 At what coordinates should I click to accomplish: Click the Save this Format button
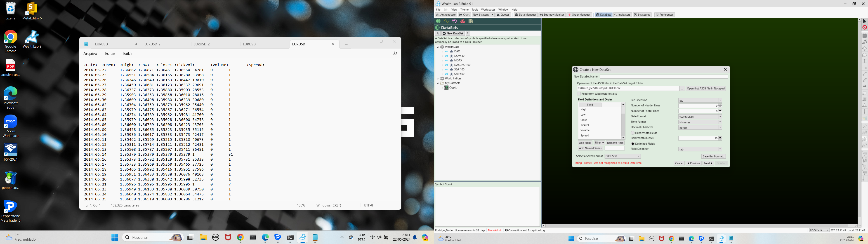pos(713,156)
